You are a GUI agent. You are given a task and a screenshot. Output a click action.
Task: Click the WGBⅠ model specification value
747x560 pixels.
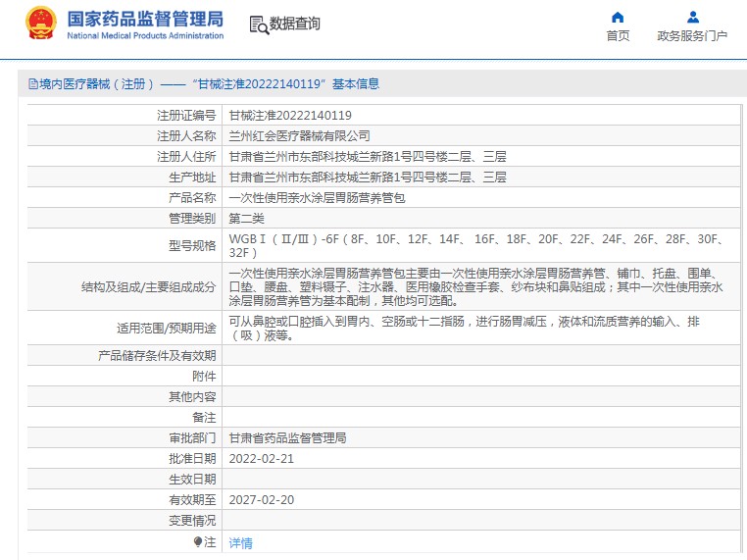point(477,245)
